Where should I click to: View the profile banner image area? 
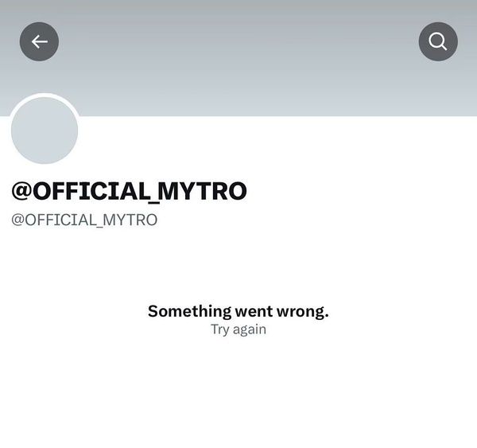[238, 58]
